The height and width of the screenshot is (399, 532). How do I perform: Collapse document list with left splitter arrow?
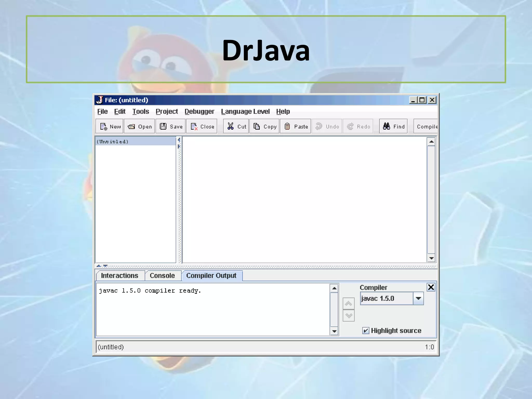179,140
